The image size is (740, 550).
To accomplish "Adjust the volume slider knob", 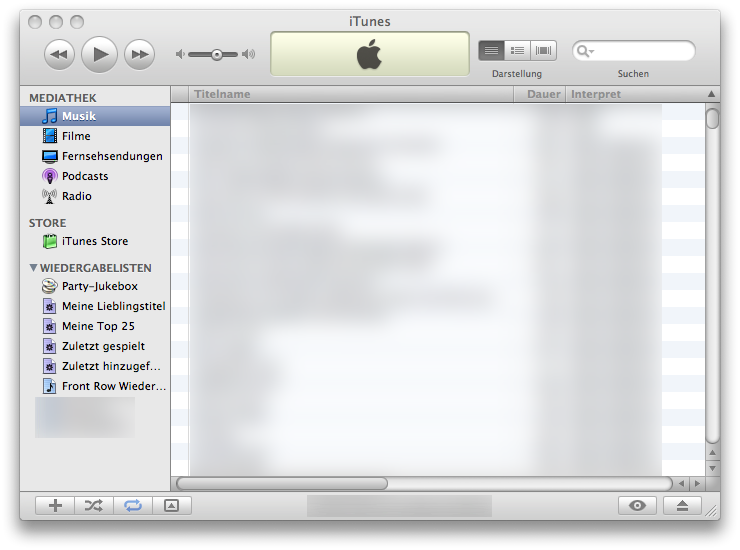I will click(x=217, y=55).
